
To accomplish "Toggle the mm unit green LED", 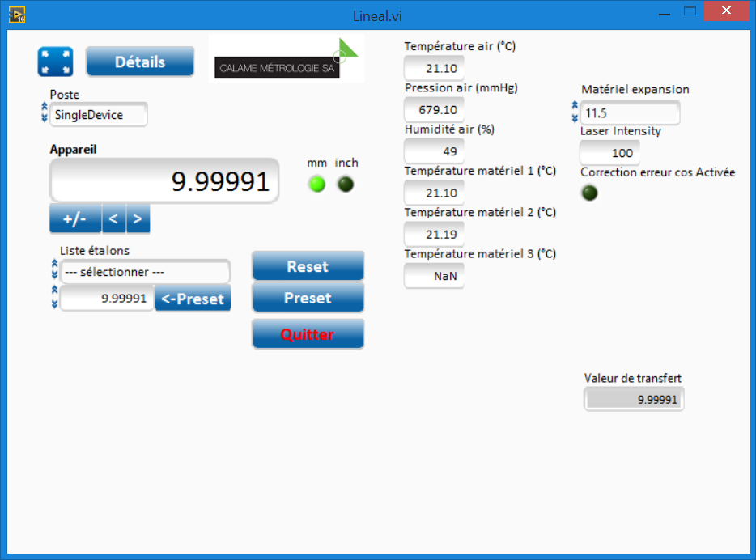I will tap(317, 185).
